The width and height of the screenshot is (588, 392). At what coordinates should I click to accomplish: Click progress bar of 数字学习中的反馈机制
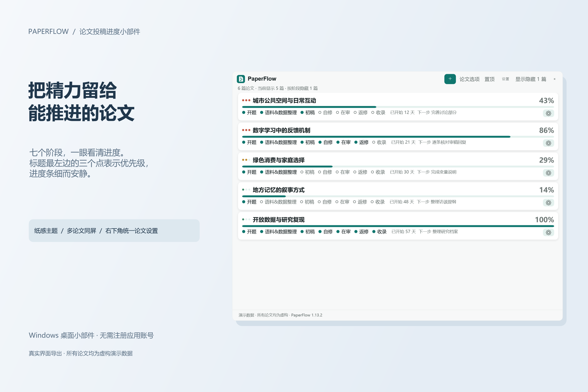(x=398, y=137)
